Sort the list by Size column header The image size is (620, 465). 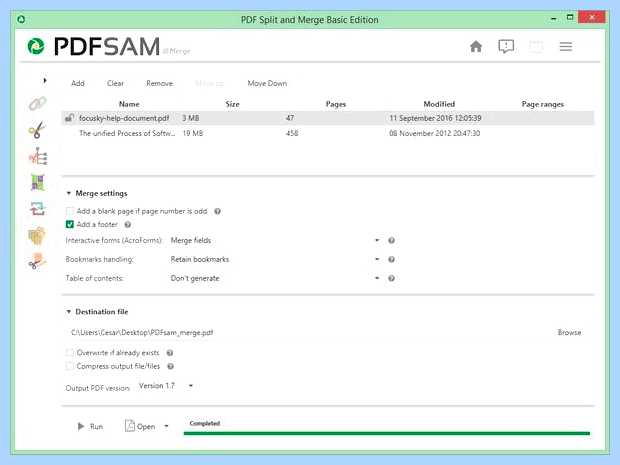pos(232,104)
